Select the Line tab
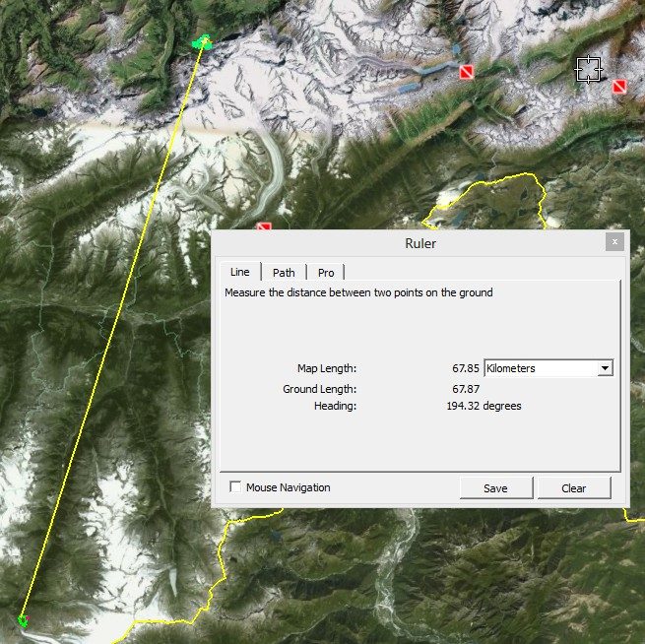Viewport: 645px width, 644px height. click(240, 272)
